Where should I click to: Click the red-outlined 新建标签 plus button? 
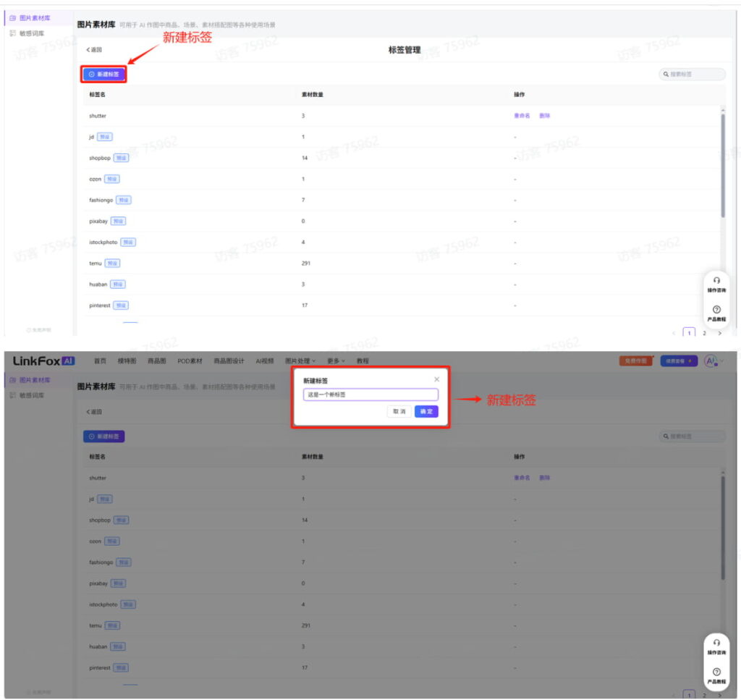tap(103, 74)
